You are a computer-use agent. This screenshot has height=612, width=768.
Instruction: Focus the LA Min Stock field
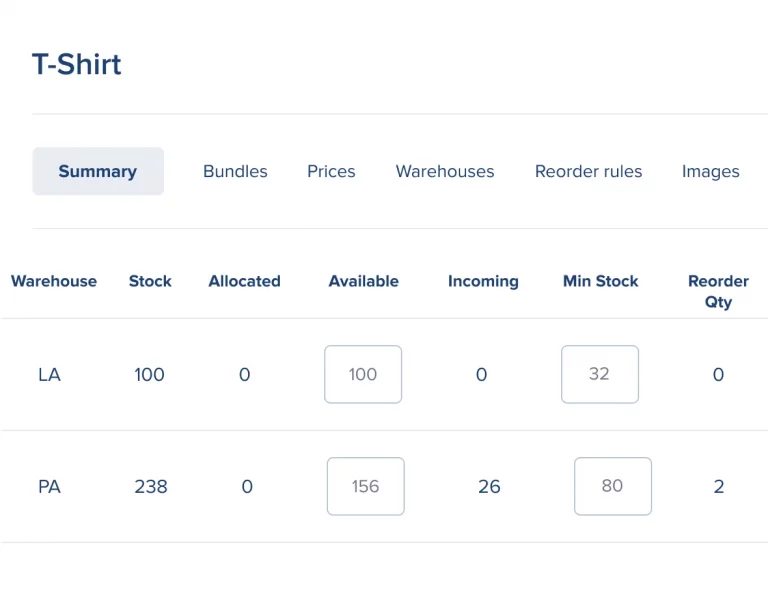[x=599, y=375]
